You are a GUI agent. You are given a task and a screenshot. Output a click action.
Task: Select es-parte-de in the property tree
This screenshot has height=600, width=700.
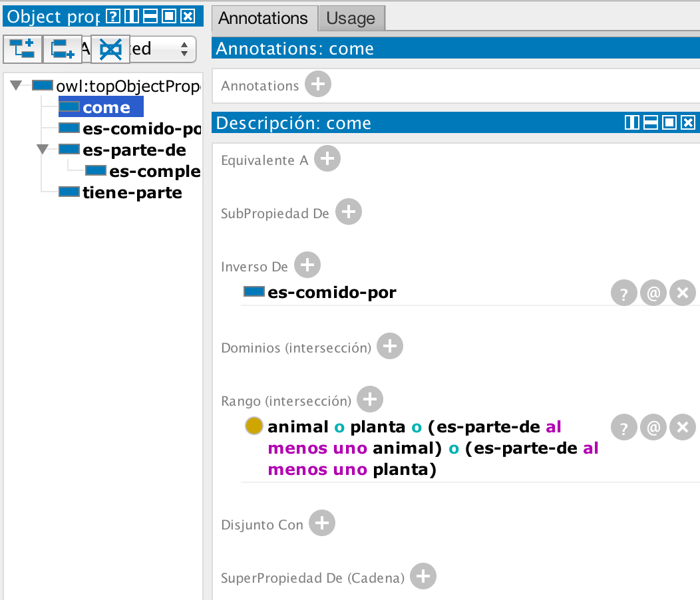(x=122, y=150)
